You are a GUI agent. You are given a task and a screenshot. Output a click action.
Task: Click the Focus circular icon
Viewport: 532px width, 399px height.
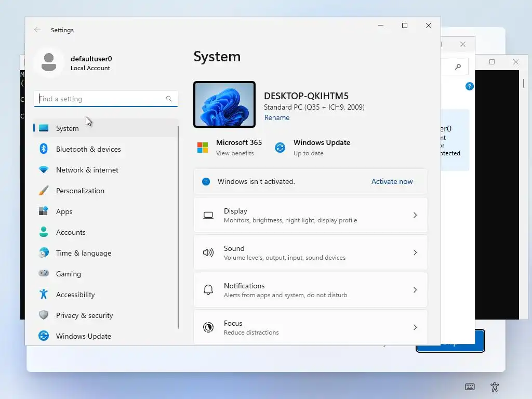208,327
